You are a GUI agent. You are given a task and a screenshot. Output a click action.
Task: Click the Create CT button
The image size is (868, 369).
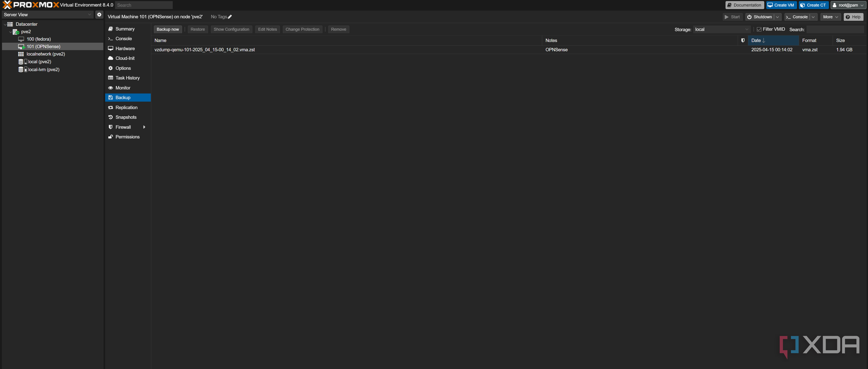click(x=814, y=5)
